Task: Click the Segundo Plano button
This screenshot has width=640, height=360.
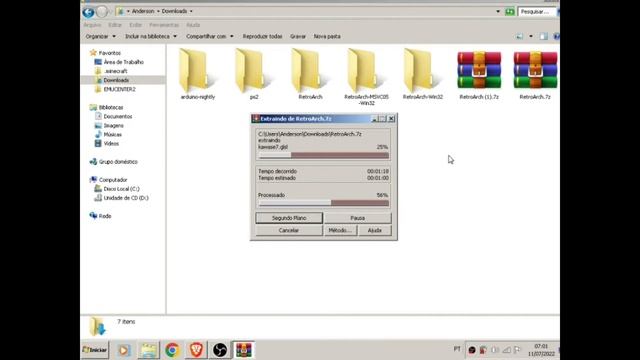Action: click(x=289, y=218)
